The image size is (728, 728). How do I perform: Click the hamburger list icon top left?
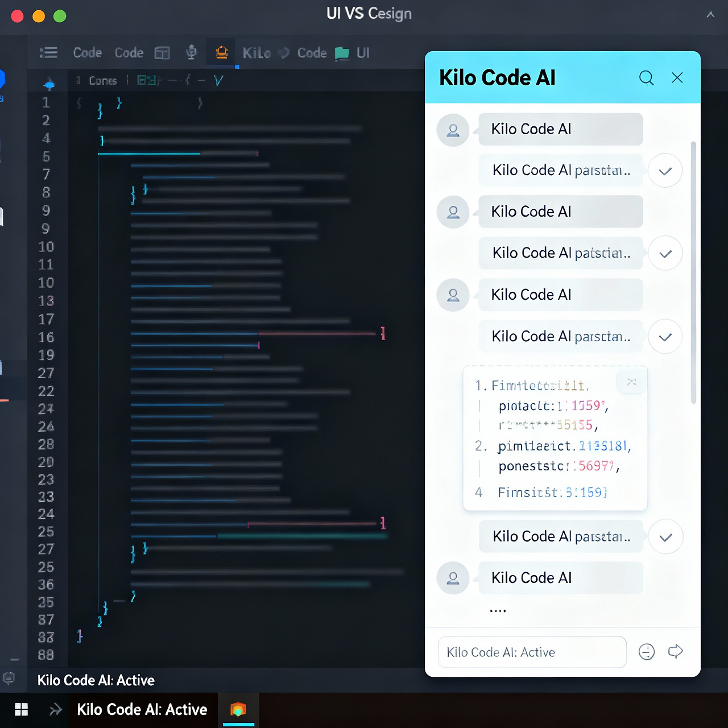48,52
